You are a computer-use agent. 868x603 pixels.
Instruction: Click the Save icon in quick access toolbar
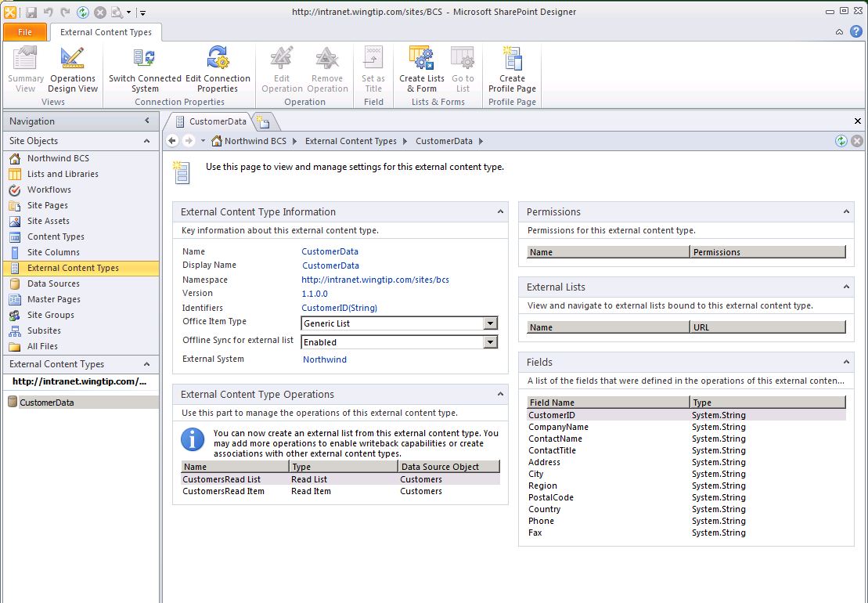tap(31, 12)
